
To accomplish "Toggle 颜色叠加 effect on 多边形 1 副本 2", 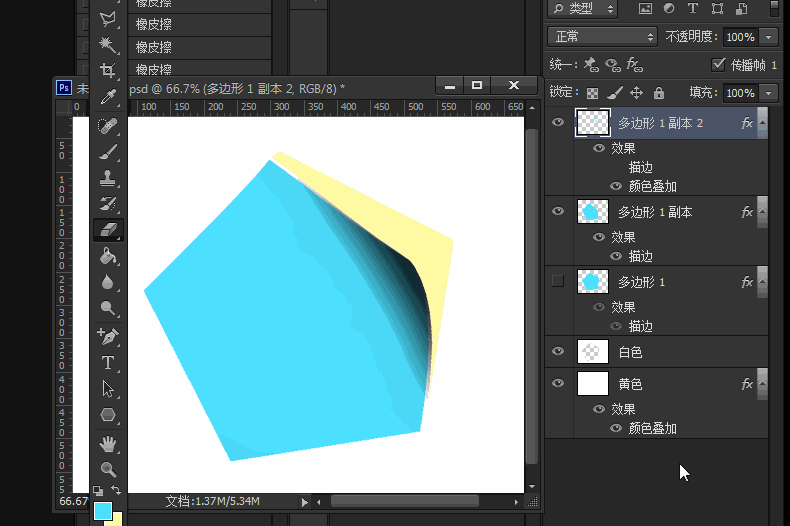I will click(x=616, y=186).
